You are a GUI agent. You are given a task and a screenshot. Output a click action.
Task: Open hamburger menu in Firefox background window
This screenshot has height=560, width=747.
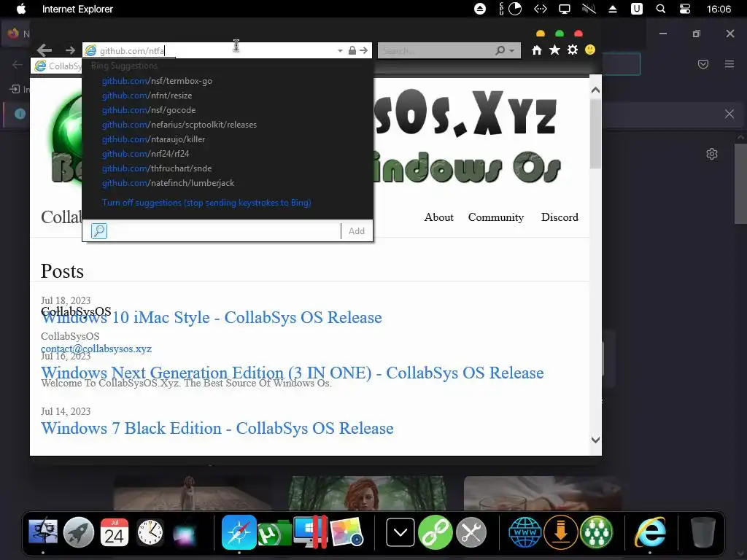click(x=729, y=64)
